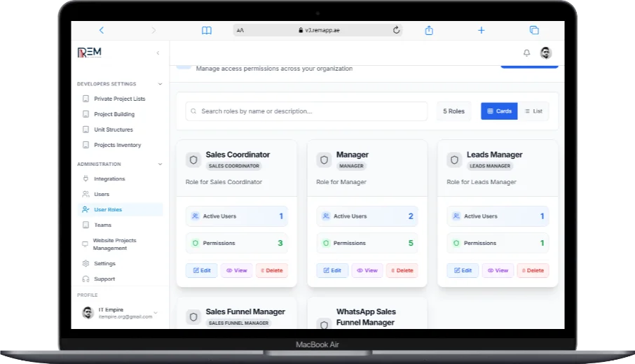Click LEADS MANAGER tag badge

click(x=490, y=166)
